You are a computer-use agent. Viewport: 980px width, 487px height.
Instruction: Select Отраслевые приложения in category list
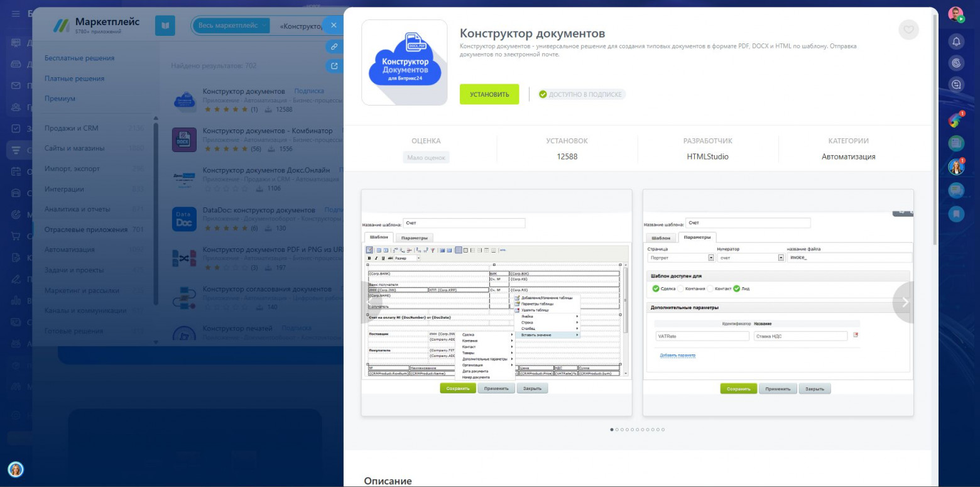(85, 229)
